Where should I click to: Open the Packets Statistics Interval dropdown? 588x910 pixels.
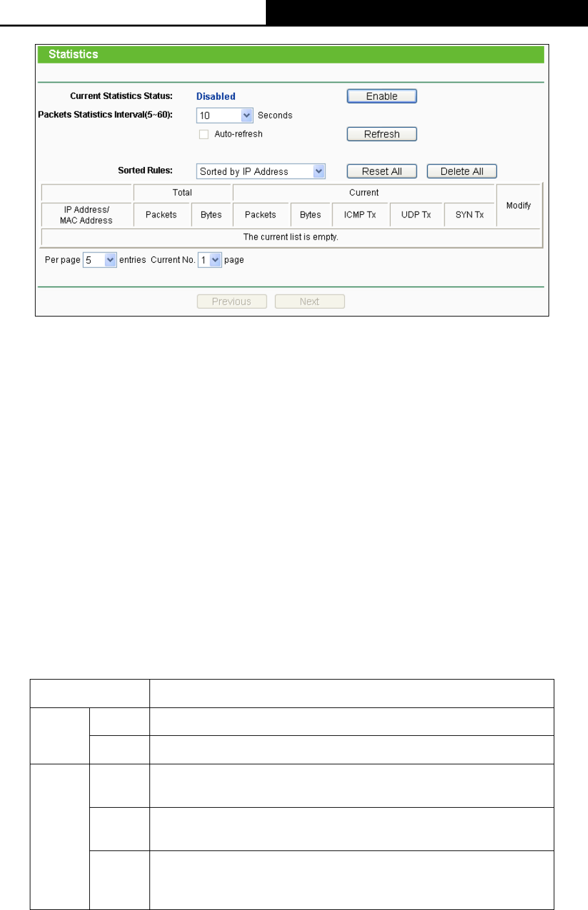pos(224,116)
